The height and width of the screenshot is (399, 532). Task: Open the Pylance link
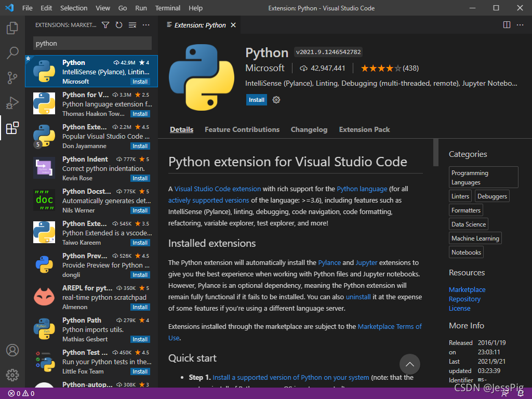pyautogui.click(x=329, y=262)
